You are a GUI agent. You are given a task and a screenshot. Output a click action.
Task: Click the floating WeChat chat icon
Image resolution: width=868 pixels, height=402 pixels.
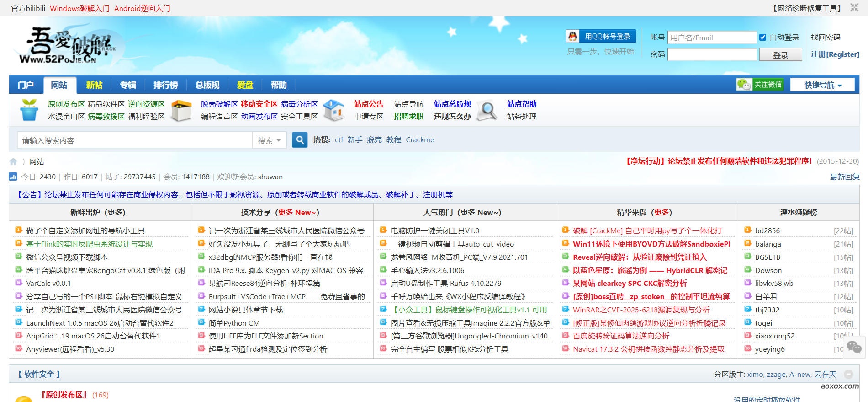[854, 347]
